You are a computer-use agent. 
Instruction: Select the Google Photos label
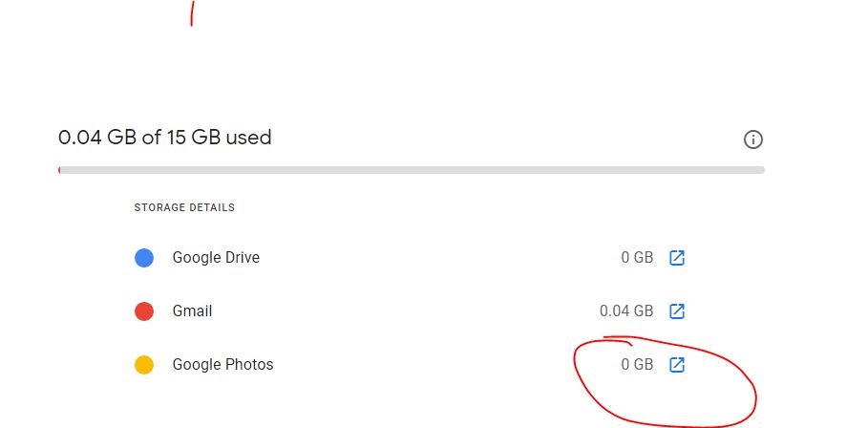222,365
